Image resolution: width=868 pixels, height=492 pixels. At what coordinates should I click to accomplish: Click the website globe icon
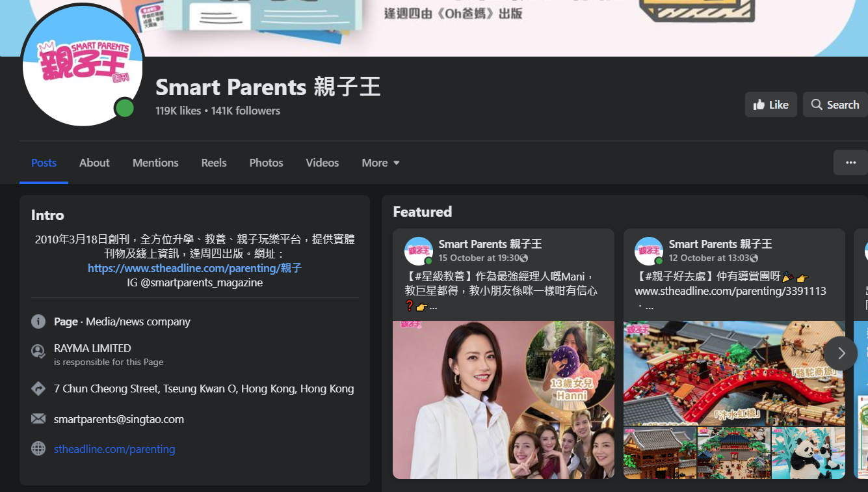tap(38, 448)
